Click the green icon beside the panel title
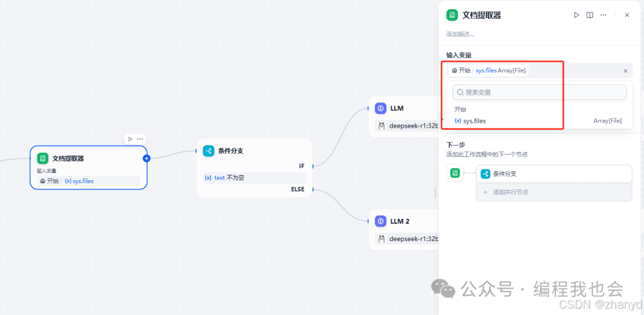This screenshot has width=644, height=315. coord(453,15)
